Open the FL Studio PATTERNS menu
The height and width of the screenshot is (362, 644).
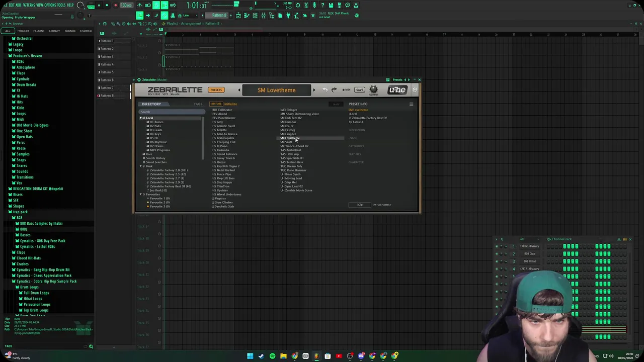point(29,5)
